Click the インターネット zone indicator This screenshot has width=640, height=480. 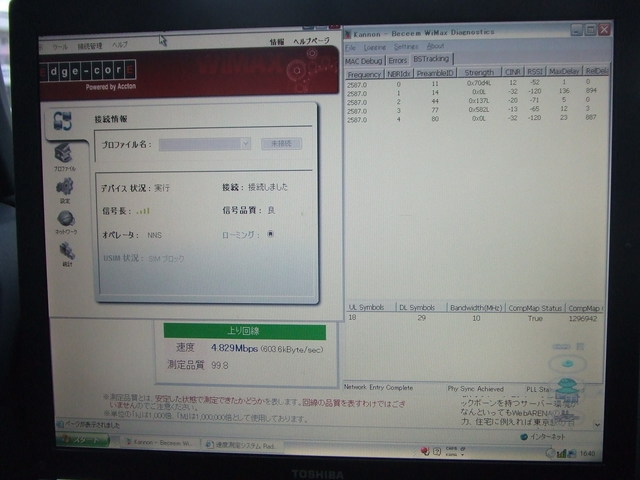coord(543,437)
